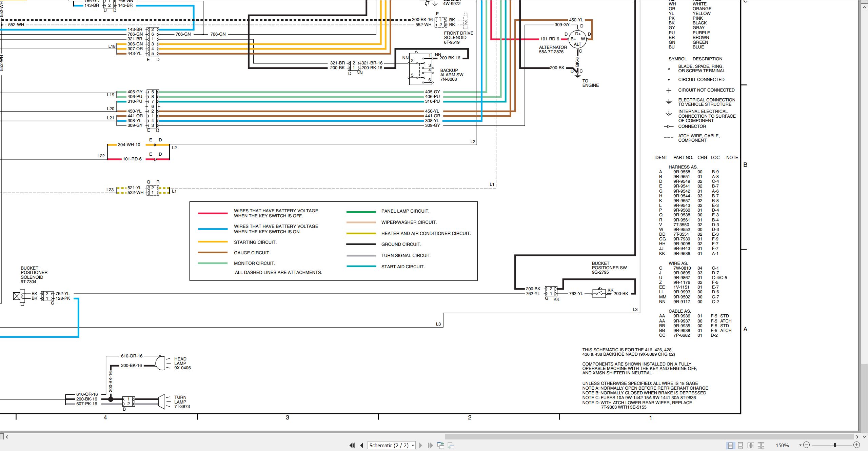The width and height of the screenshot is (868, 451).
Task: Click the 101-RD-6 wire label near alternator
Action: (550, 39)
